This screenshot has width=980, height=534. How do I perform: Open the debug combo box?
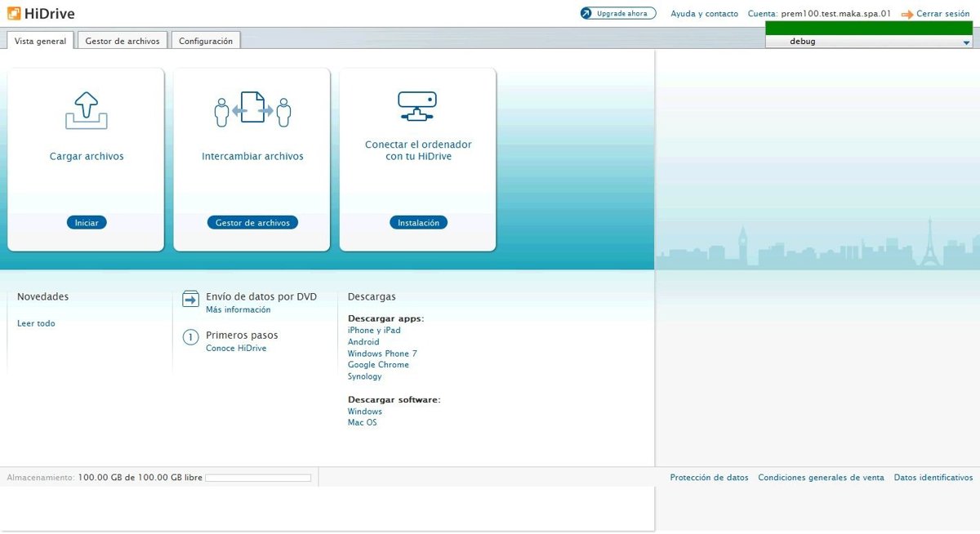coord(866,42)
